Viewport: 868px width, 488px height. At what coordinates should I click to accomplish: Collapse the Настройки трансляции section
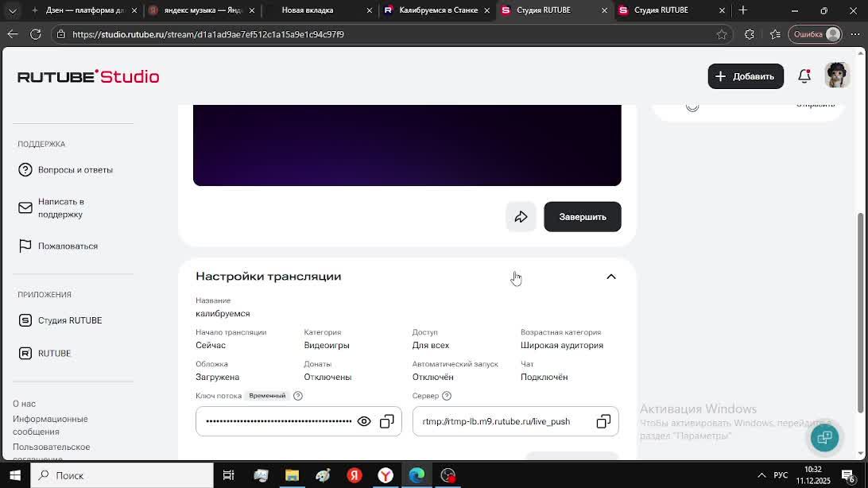tap(611, 277)
